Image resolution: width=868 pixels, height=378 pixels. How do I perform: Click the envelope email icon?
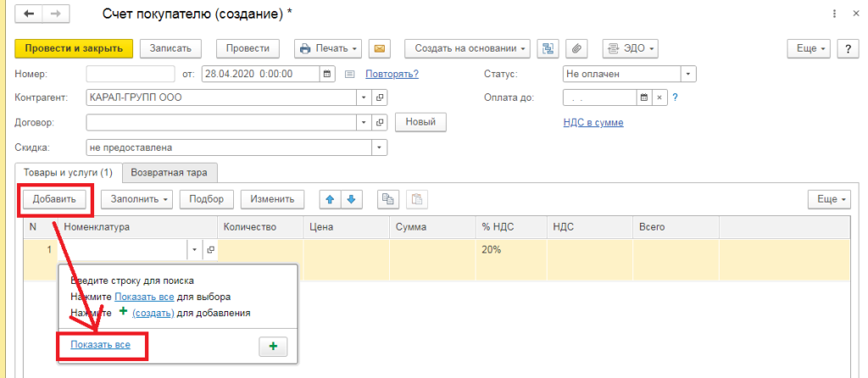click(x=379, y=48)
